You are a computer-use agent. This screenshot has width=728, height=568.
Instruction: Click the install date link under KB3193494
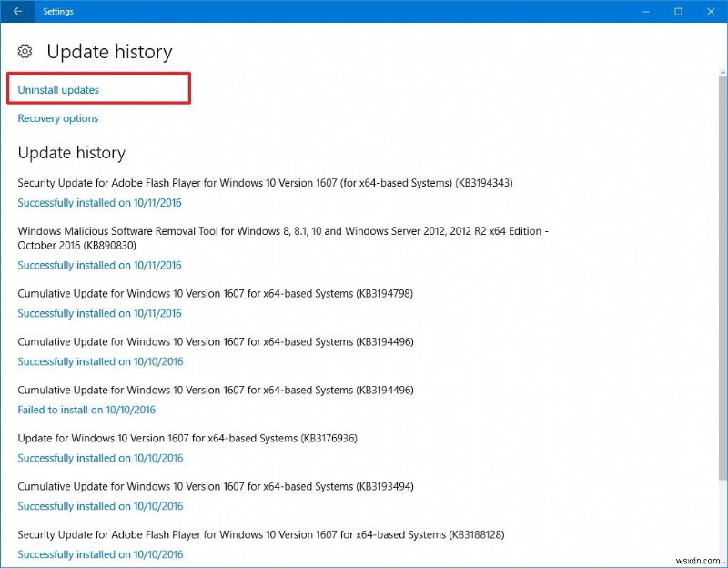(x=100, y=506)
